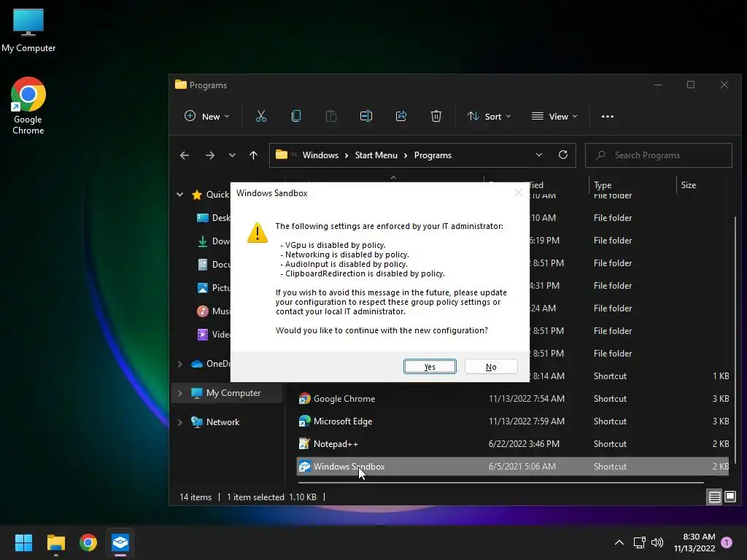
Task: Select Downloads in the navigation pane
Action: (214, 241)
